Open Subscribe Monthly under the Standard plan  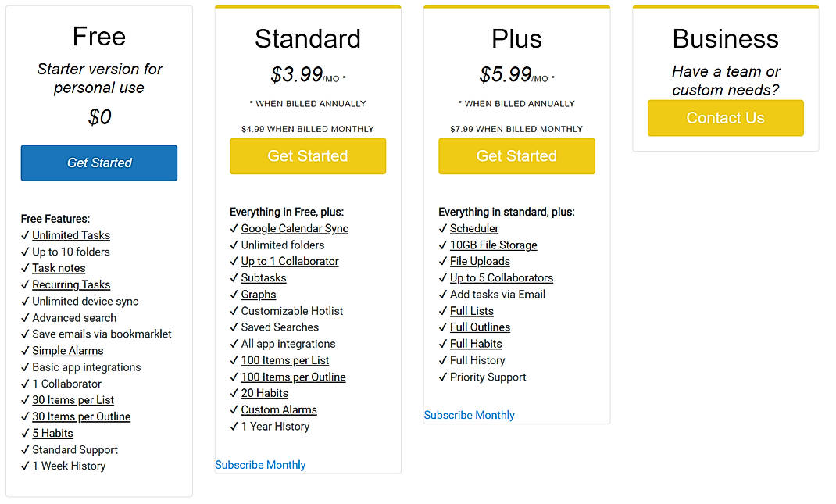[x=260, y=464]
